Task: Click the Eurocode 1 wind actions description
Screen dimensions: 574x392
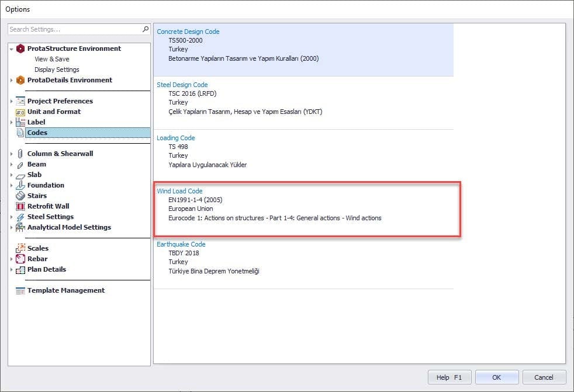Action: [x=275, y=218]
